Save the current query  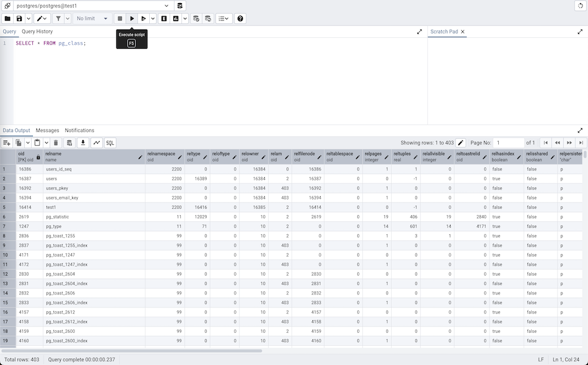(x=19, y=18)
